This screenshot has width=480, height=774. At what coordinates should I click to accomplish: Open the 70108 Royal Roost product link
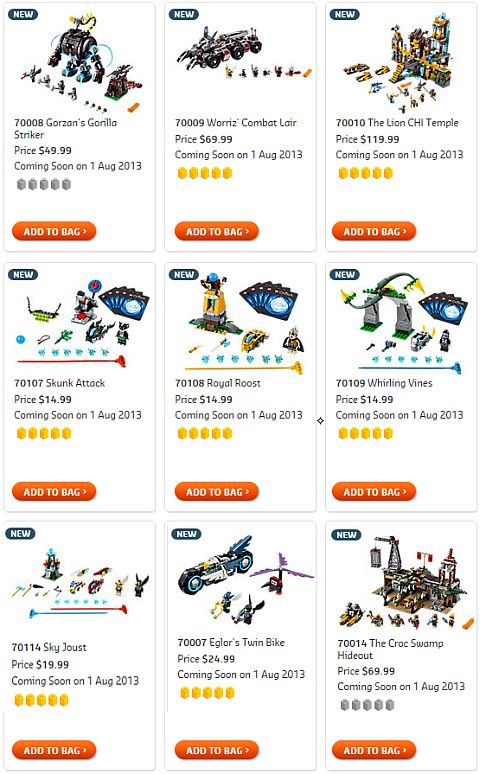pos(218,383)
